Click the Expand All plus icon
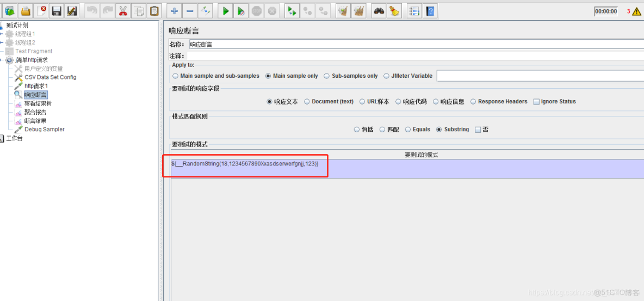The width and height of the screenshot is (644, 301). 174,11
